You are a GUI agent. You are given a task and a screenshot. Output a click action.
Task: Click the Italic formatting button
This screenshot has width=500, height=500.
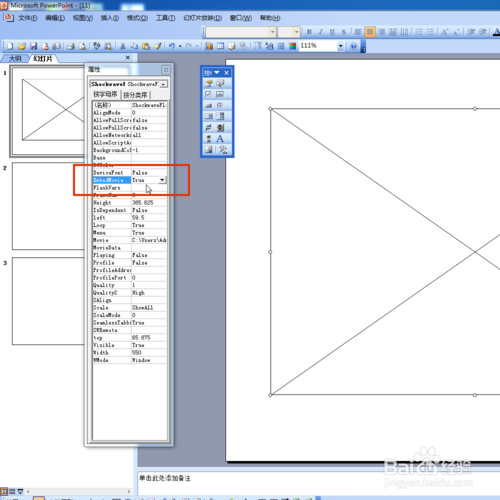tap(321, 32)
